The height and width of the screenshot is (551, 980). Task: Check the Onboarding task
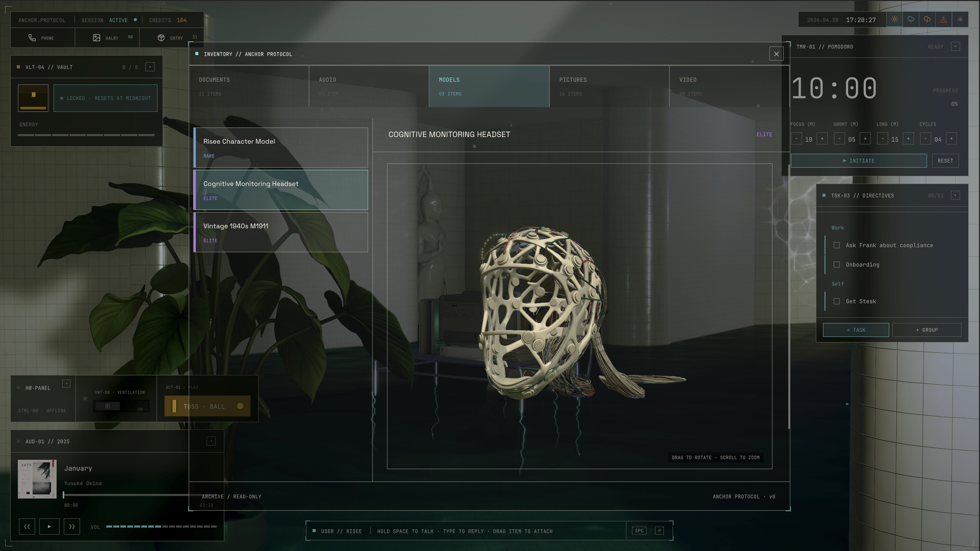(x=836, y=265)
